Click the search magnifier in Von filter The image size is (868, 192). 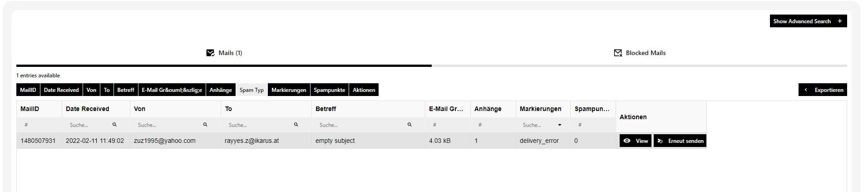pos(205,125)
